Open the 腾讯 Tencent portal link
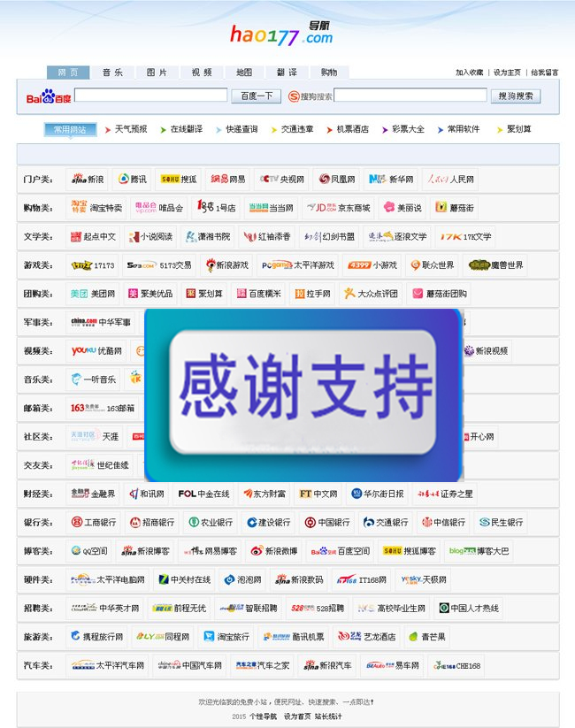 point(133,180)
